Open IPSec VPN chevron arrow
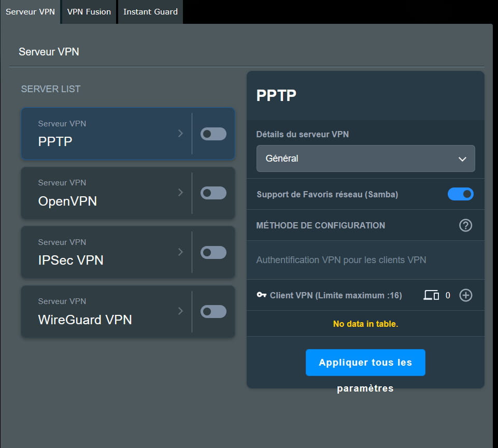 click(180, 252)
